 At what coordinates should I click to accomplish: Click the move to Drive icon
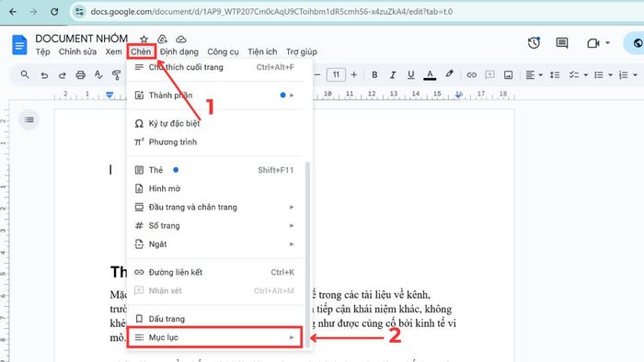click(162, 39)
